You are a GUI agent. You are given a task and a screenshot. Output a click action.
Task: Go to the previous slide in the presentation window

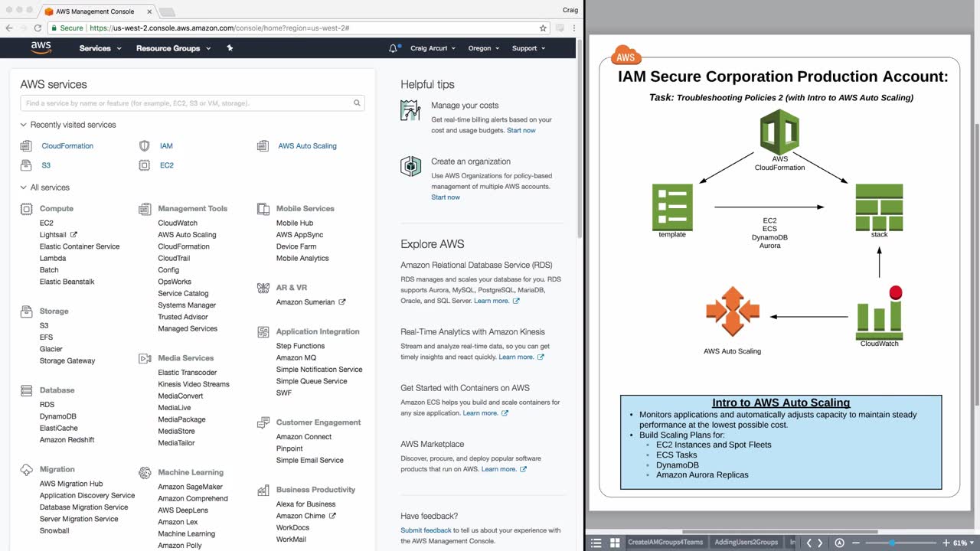click(808, 543)
